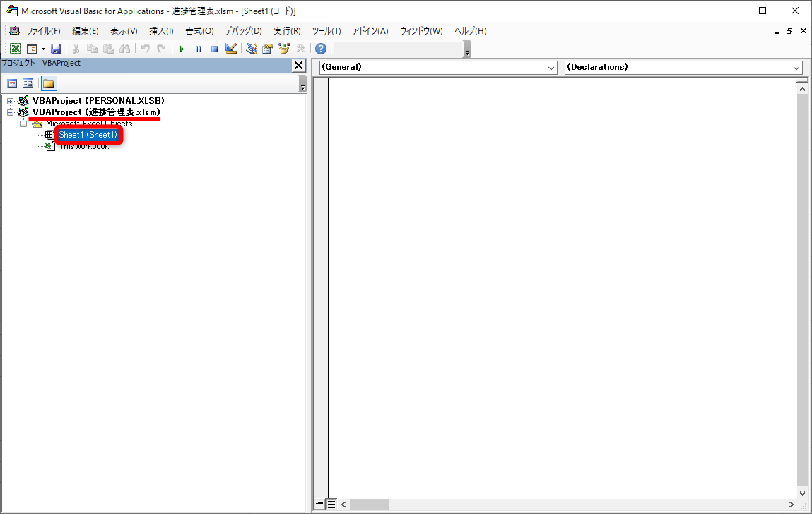Image resolution: width=812 pixels, height=514 pixels.
Task: Open the 編集(E) menu
Action: (x=85, y=31)
